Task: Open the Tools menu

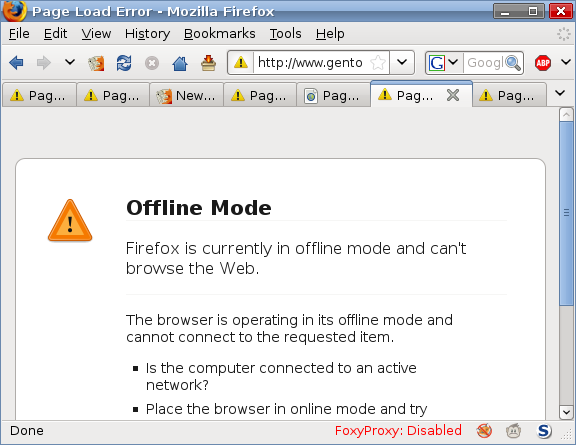Action: (285, 34)
